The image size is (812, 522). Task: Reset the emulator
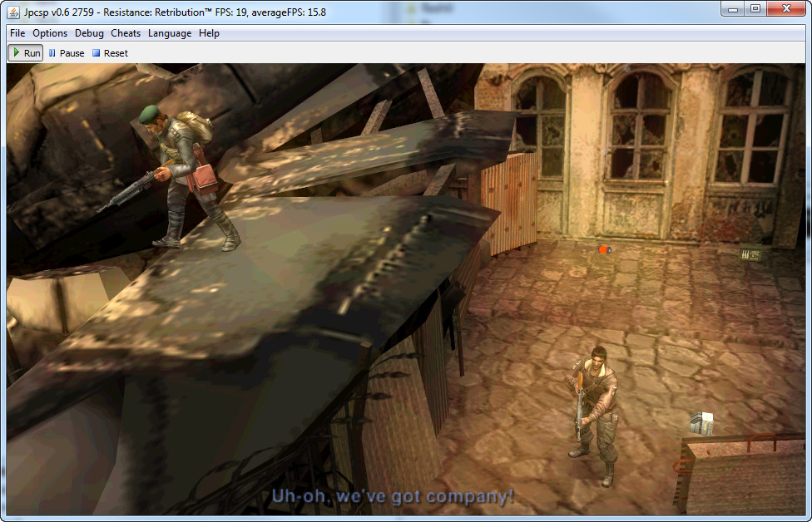click(110, 53)
